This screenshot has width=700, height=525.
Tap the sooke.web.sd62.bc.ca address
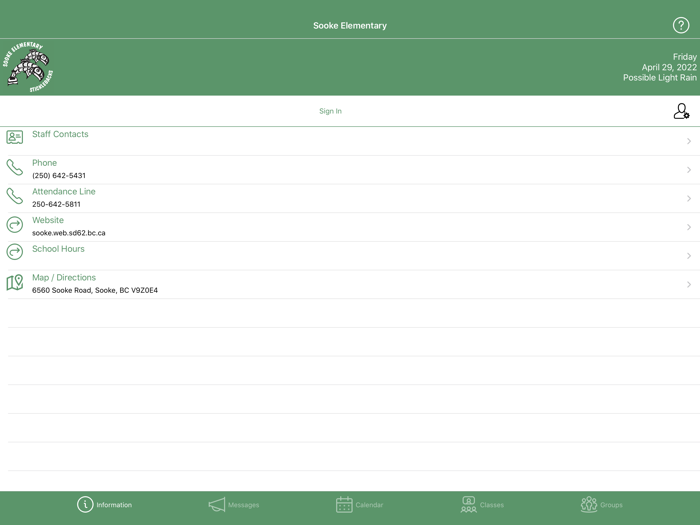click(69, 233)
